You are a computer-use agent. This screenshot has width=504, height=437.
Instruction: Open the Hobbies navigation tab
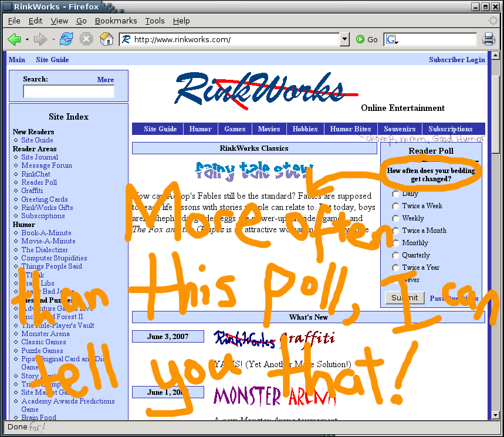click(x=305, y=129)
